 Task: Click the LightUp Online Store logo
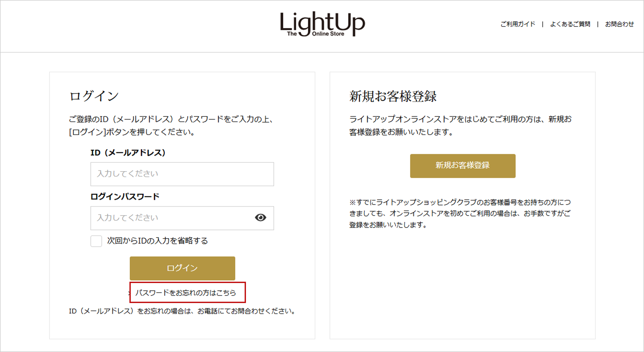click(x=322, y=24)
